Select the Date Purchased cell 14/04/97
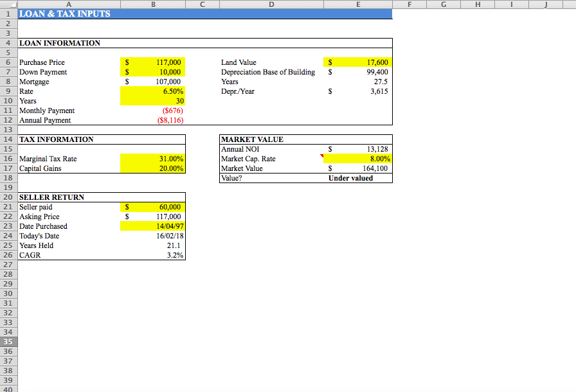The width and height of the screenshot is (576, 392). point(153,226)
